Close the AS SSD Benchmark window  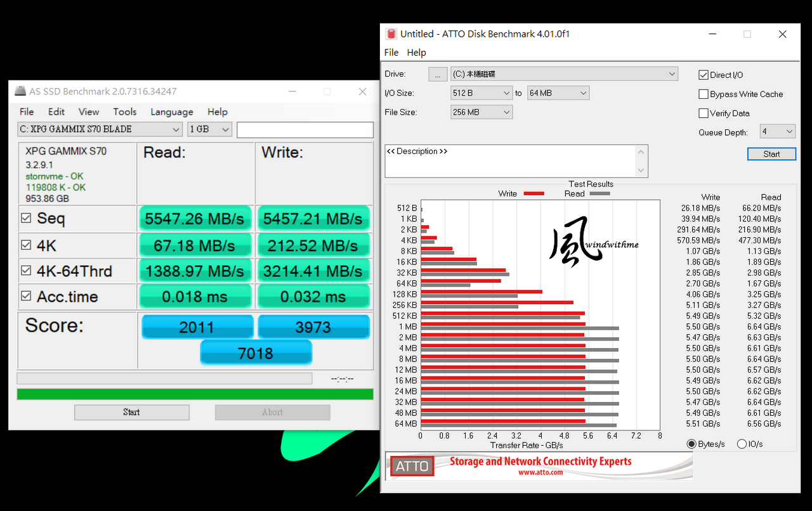[362, 91]
